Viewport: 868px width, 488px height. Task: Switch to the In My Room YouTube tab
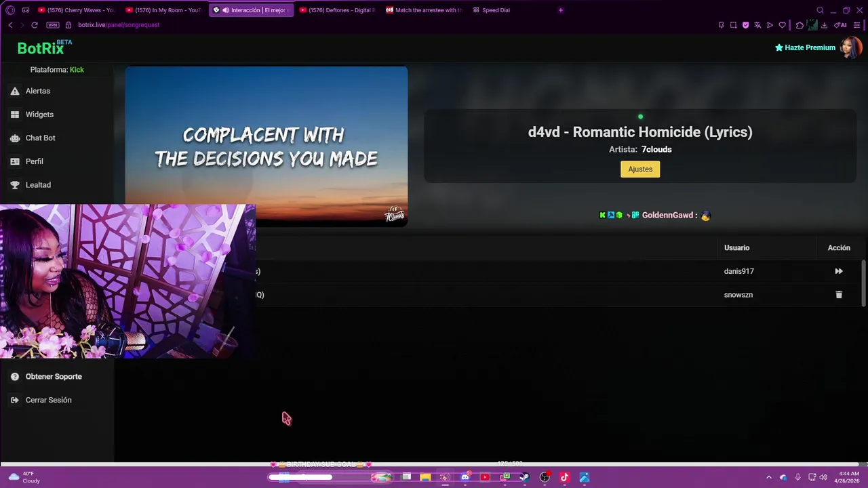[x=163, y=10]
